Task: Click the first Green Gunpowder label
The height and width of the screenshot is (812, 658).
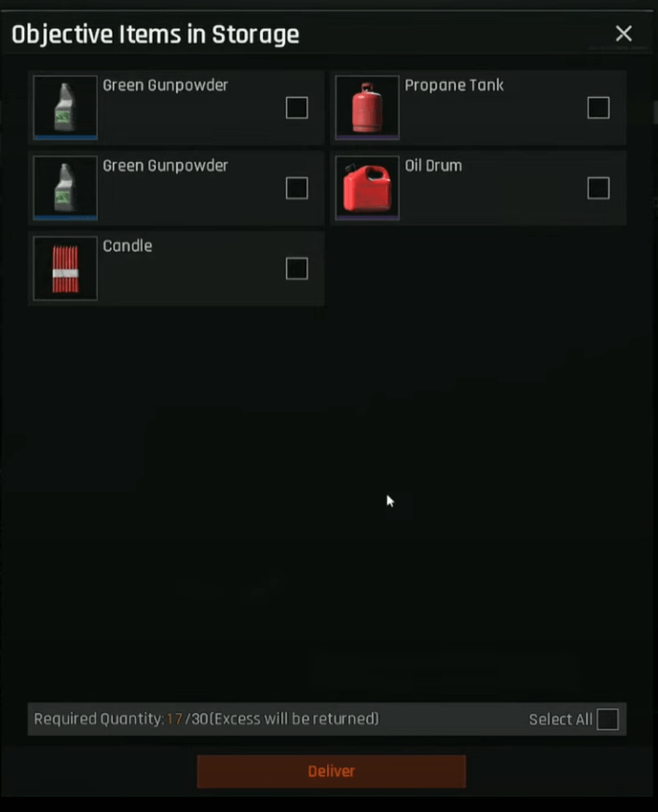Action: pyautogui.click(x=165, y=85)
